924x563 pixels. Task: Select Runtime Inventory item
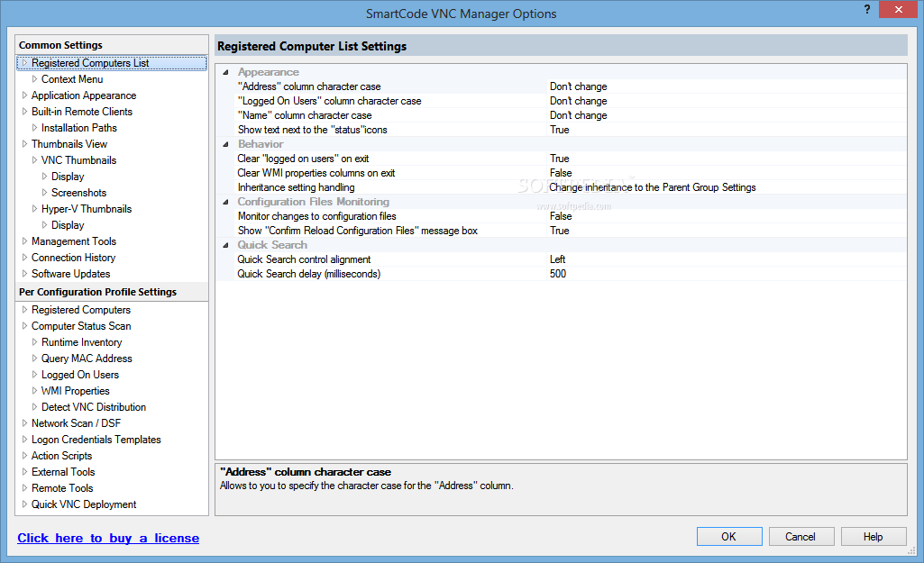(x=82, y=342)
